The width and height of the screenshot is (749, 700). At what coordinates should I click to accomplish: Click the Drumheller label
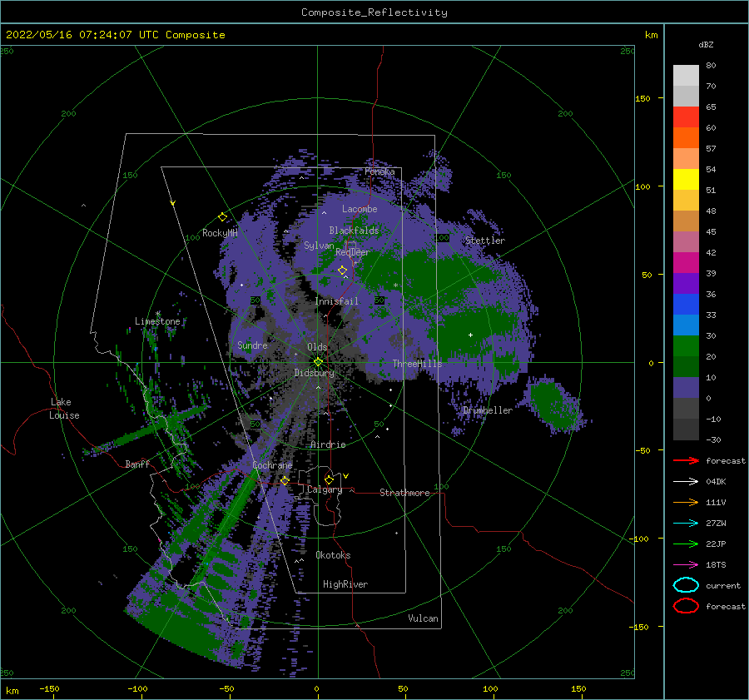488,410
